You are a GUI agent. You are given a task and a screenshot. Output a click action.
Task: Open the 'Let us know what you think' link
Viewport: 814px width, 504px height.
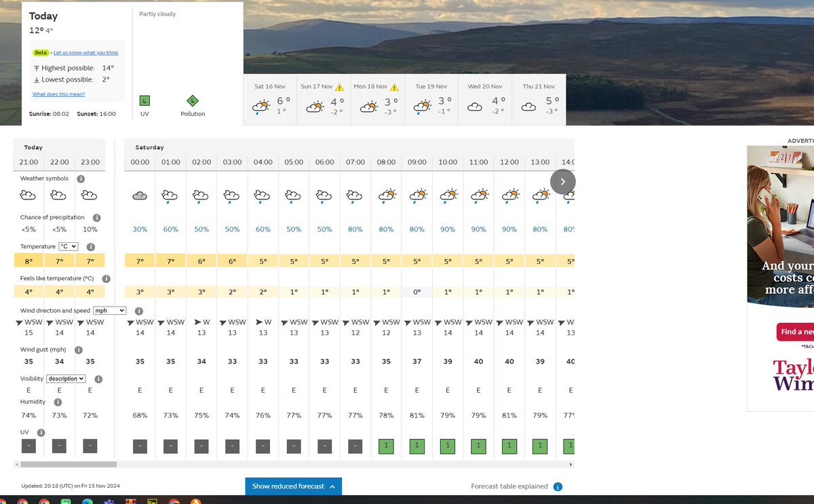pyautogui.click(x=85, y=53)
